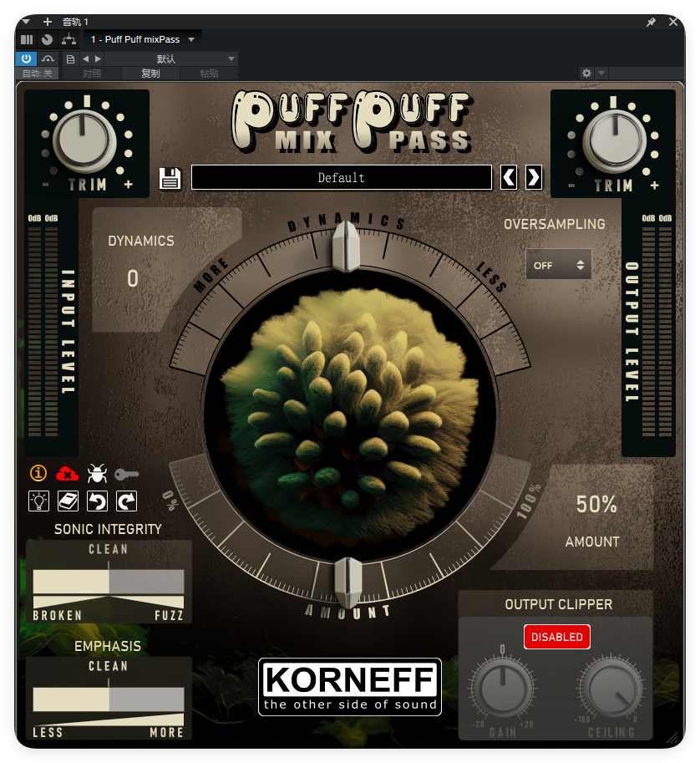Open the gear settings icon
The height and width of the screenshot is (763, 700).
click(x=586, y=73)
